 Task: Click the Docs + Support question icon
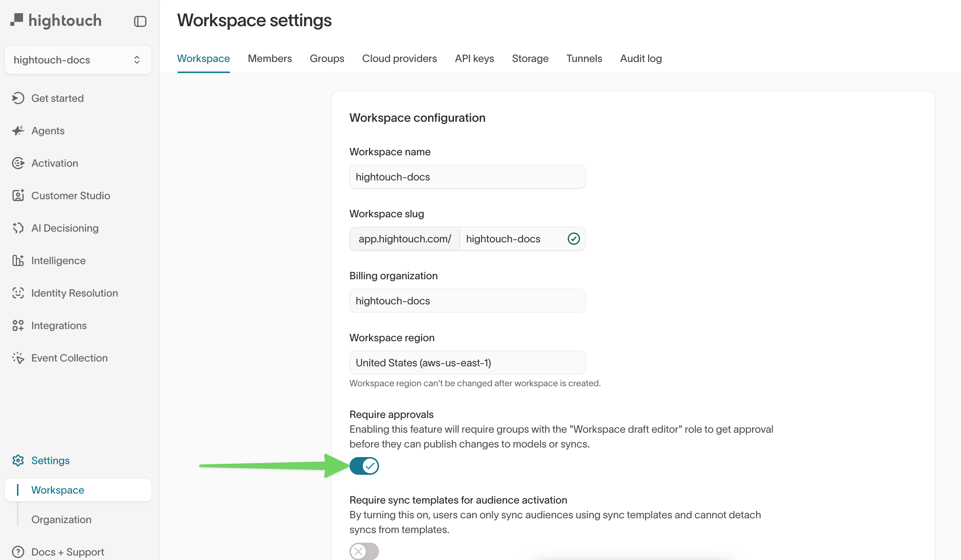coord(18,552)
